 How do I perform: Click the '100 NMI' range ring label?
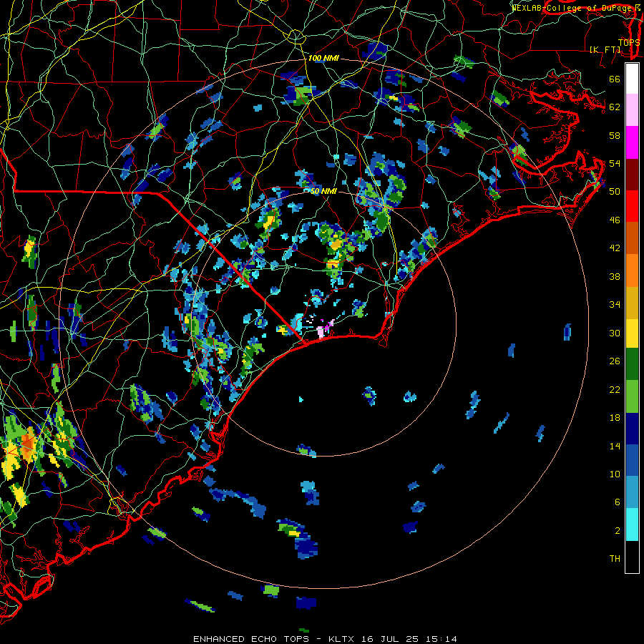(323, 58)
